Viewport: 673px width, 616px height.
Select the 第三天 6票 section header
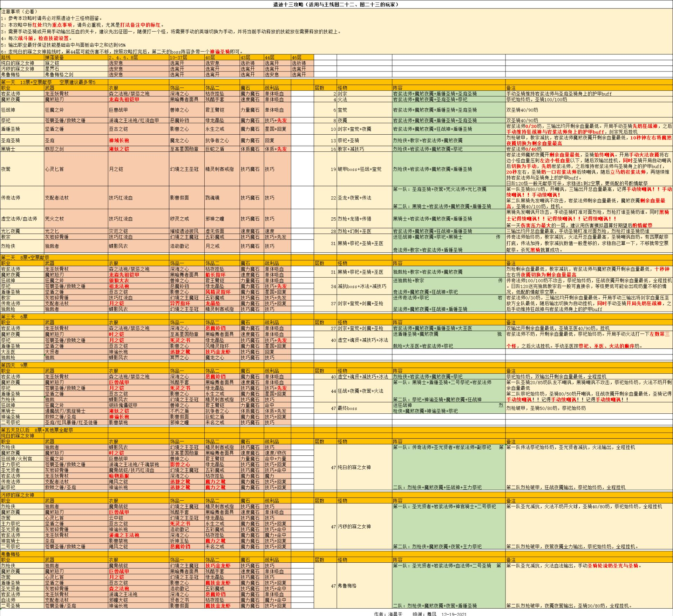pyautogui.click(x=14, y=317)
